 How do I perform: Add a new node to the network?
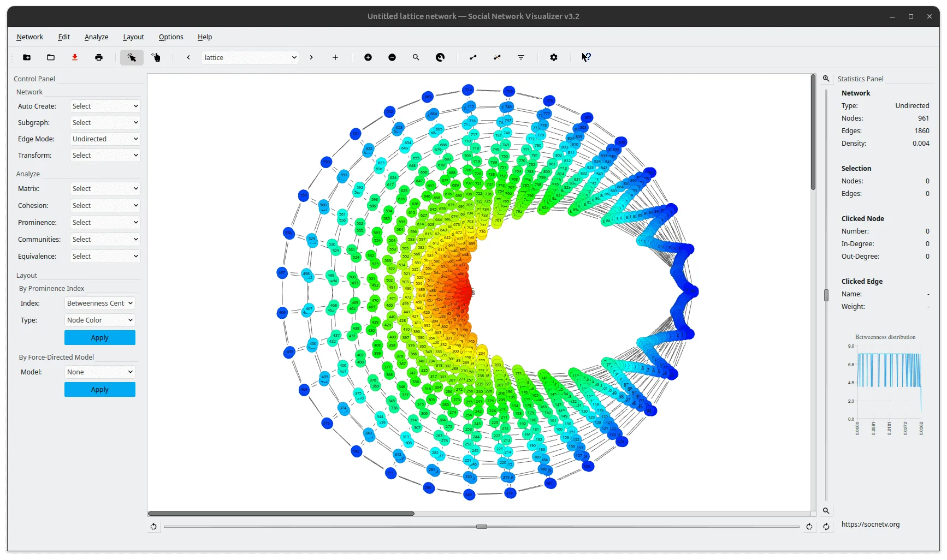click(368, 57)
